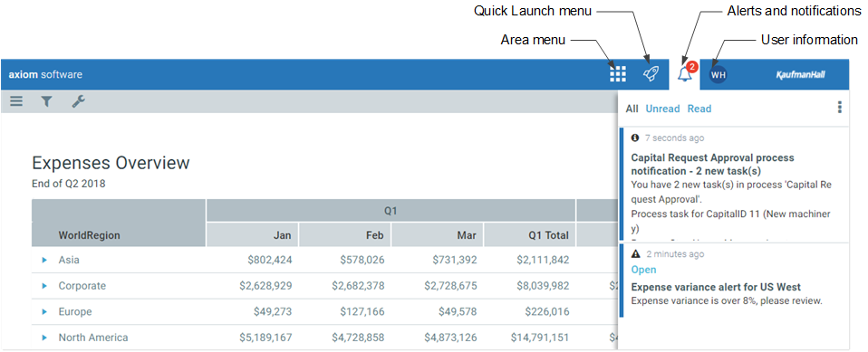Screen dimensions: 868x352
Task: Click the Open link in expense alert
Action: click(644, 270)
